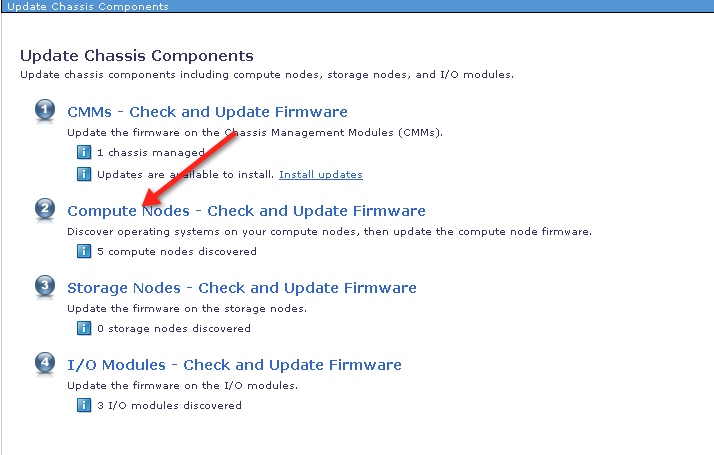Open CMMs - Check and Update Firmware
Screen dimensions: 714x455
coord(207,112)
